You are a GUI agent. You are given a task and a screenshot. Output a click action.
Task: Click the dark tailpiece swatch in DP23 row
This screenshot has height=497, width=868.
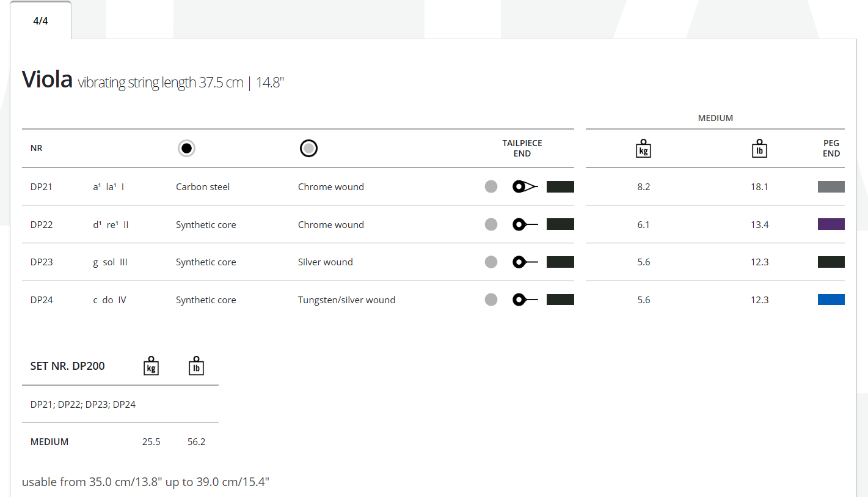pyautogui.click(x=560, y=262)
